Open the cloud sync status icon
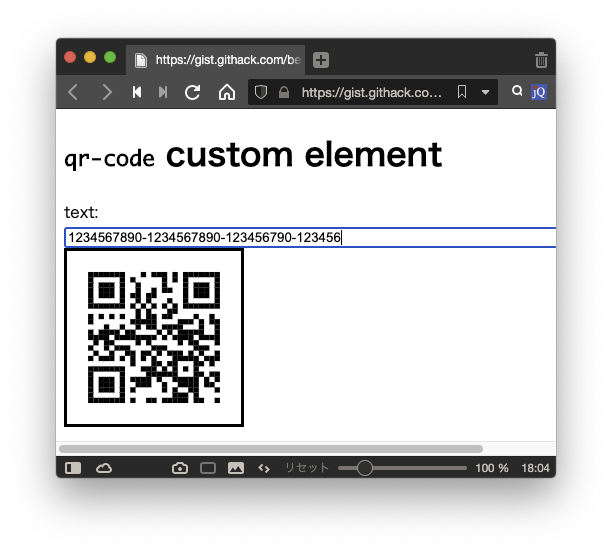This screenshot has width=612, height=552. [x=104, y=468]
